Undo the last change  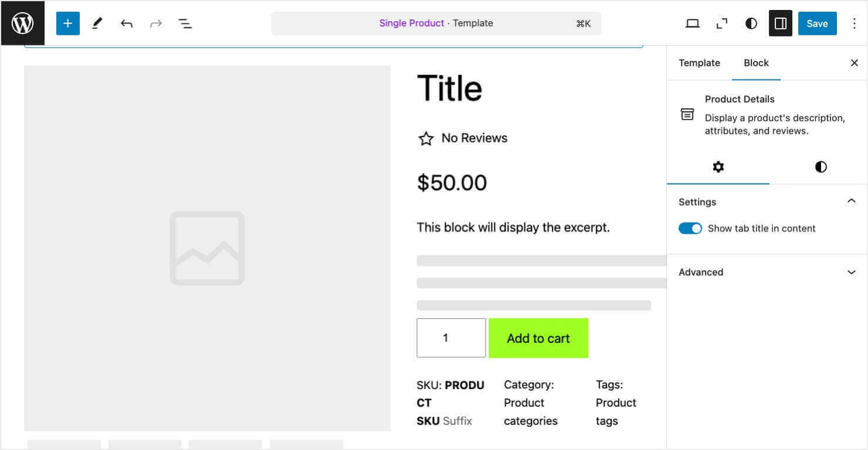coord(127,23)
